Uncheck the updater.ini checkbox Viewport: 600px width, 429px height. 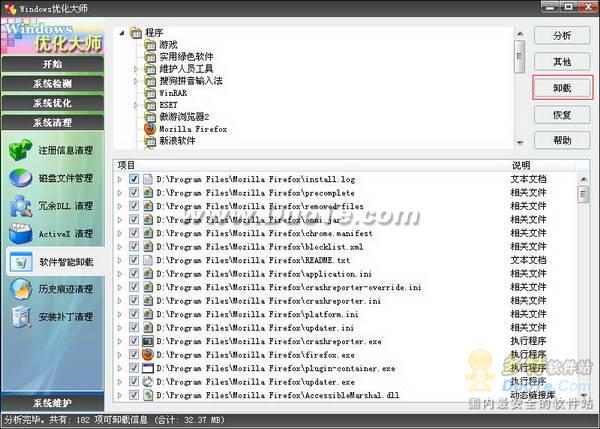point(134,328)
